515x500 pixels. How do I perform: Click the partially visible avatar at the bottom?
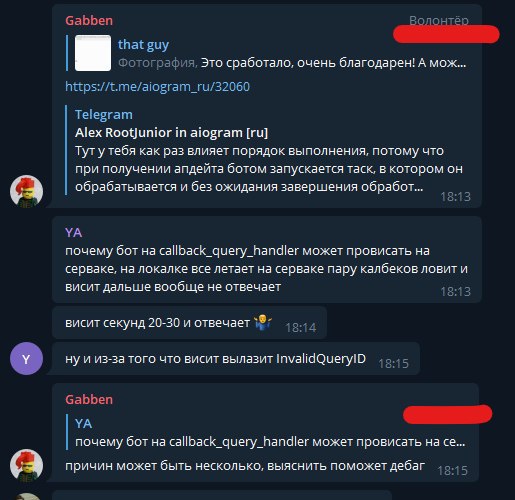pyautogui.click(x=26, y=497)
